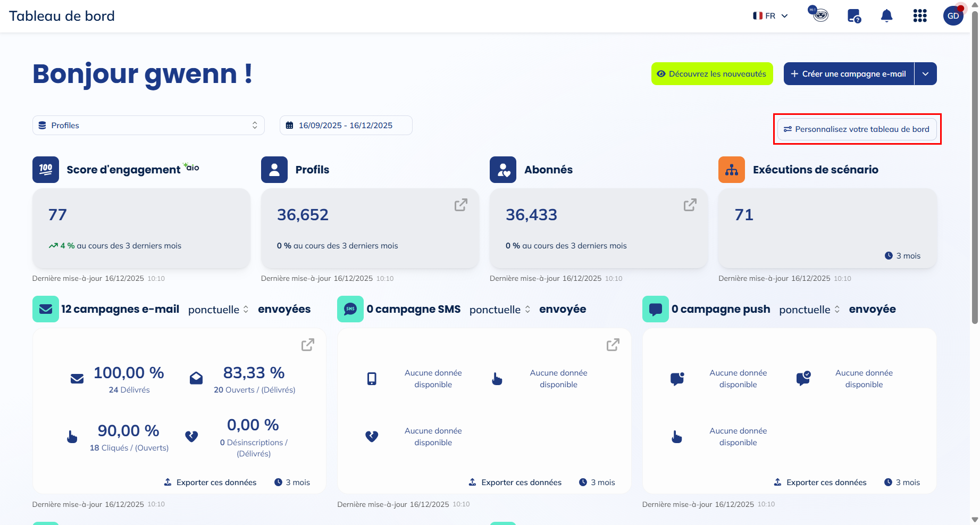The image size is (980, 525).
Task: Open the help documentation icon
Action: coord(853,15)
